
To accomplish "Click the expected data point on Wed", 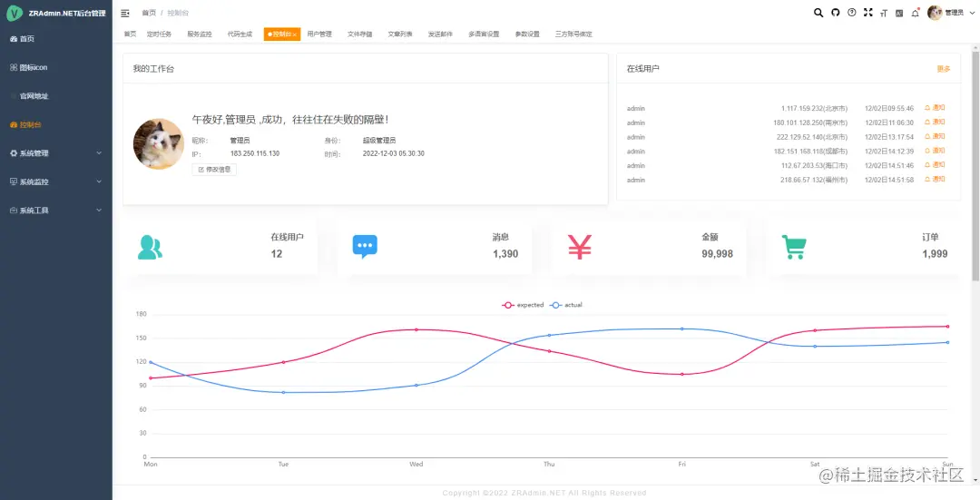I will point(416,329).
